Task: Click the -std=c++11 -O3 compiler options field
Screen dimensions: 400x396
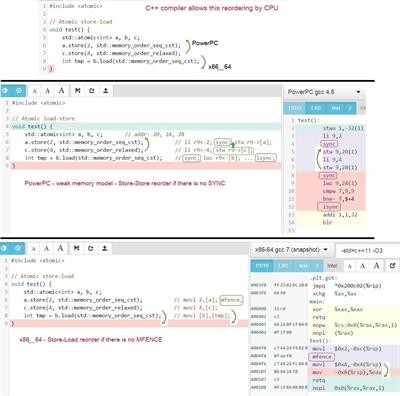Action: click(368, 250)
